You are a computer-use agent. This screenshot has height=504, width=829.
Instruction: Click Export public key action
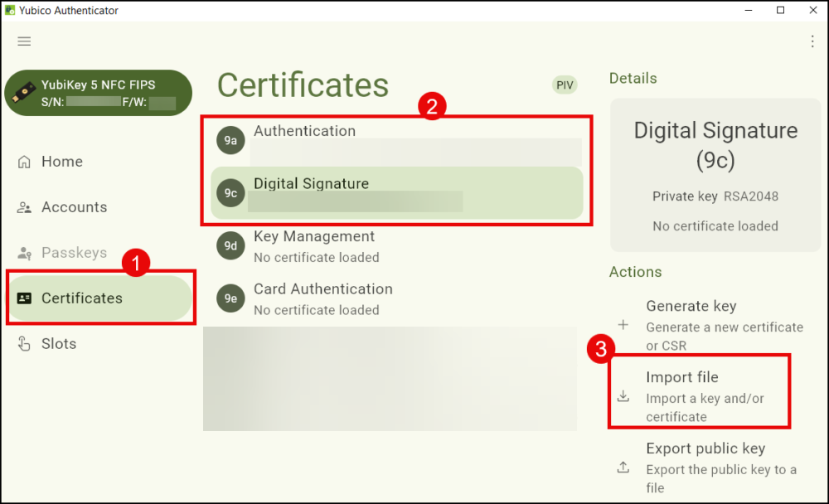[705, 449]
